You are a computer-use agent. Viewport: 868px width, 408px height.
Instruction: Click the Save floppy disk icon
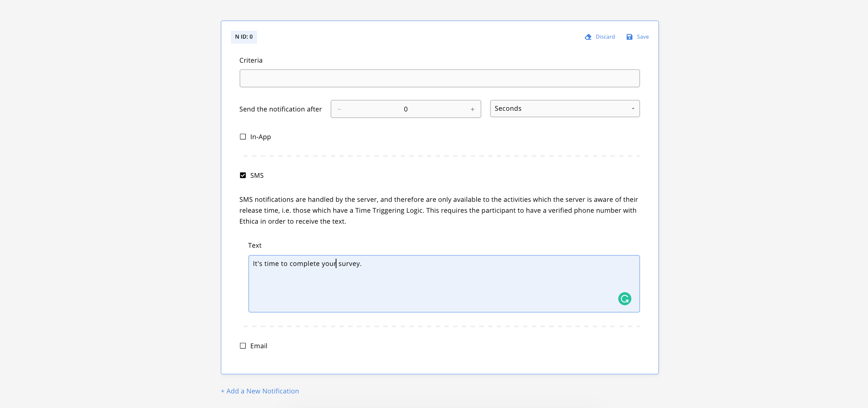[x=629, y=37]
